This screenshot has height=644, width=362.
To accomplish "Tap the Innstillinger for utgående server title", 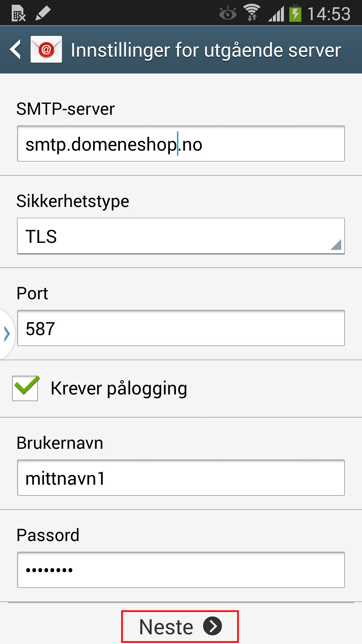I will [206, 50].
